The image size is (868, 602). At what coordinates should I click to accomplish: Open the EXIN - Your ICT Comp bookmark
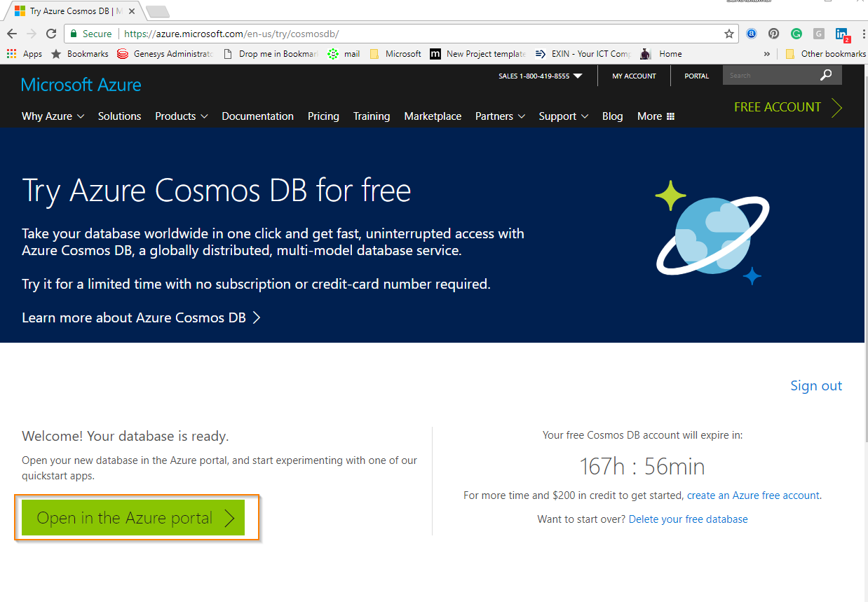pyautogui.click(x=583, y=54)
